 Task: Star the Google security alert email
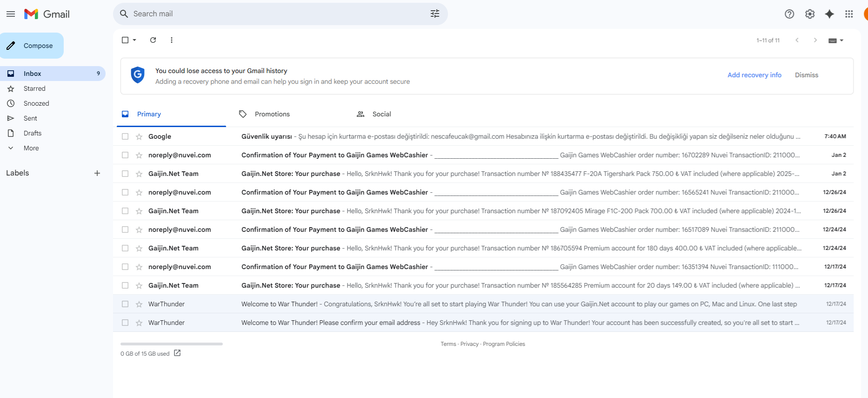pyautogui.click(x=139, y=136)
